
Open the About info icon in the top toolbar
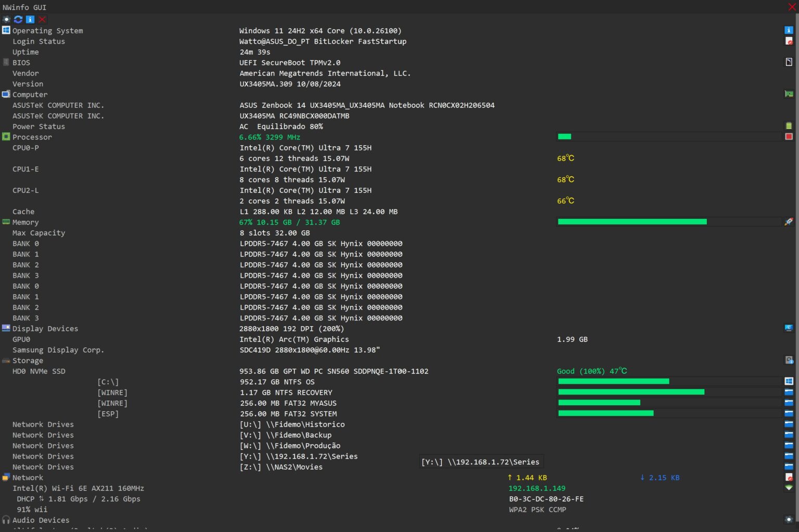pyautogui.click(x=30, y=19)
